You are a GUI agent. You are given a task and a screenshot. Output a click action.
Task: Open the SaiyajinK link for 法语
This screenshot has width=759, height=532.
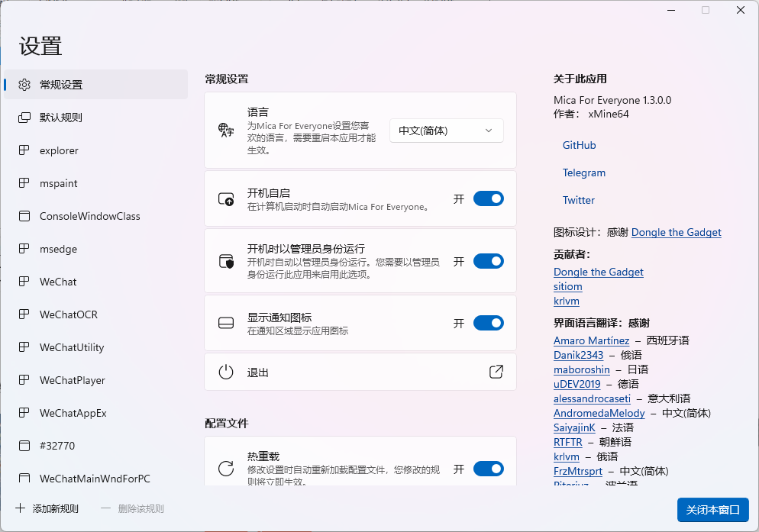click(x=574, y=428)
